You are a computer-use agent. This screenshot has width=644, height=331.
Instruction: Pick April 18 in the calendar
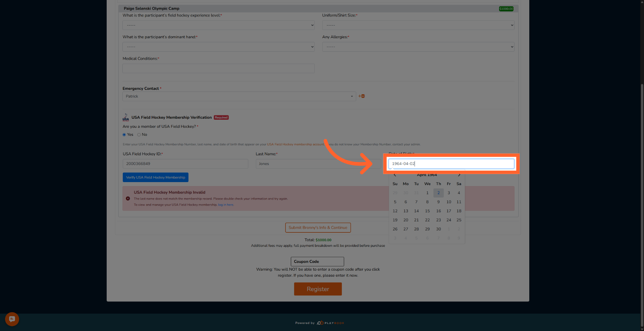459,211
